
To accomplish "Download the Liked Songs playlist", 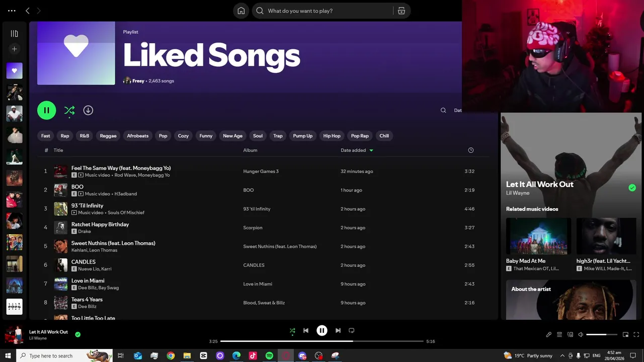I will tap(88, 110).
